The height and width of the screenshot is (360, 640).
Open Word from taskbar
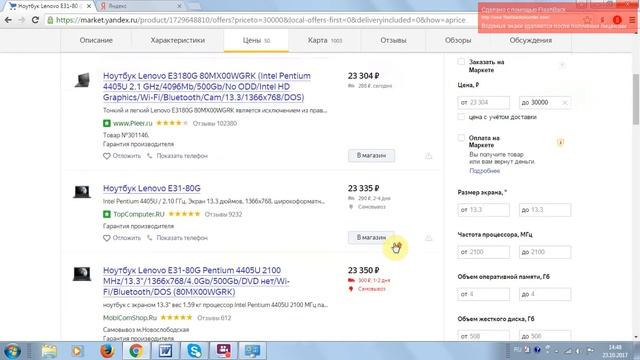(x=165, y=351)
